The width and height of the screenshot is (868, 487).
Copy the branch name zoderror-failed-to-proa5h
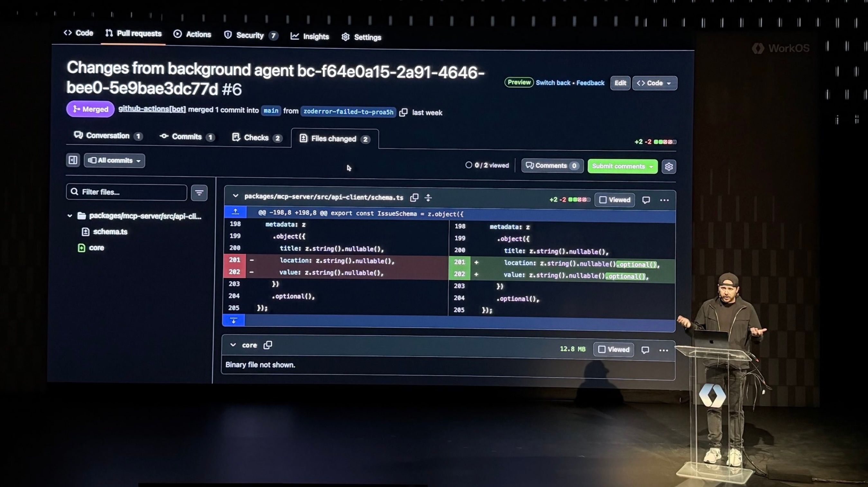(403, 112)
